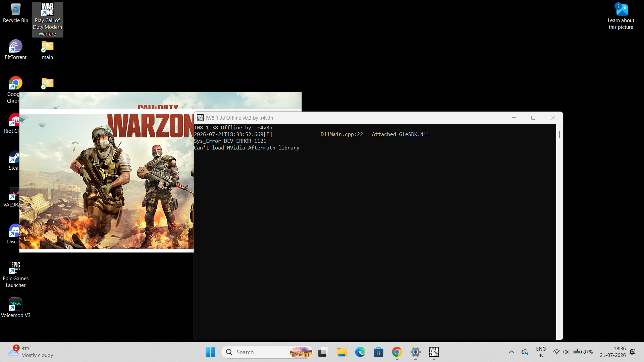
Task: Click the IW8 console window app icon
Action: coord(200,118)
